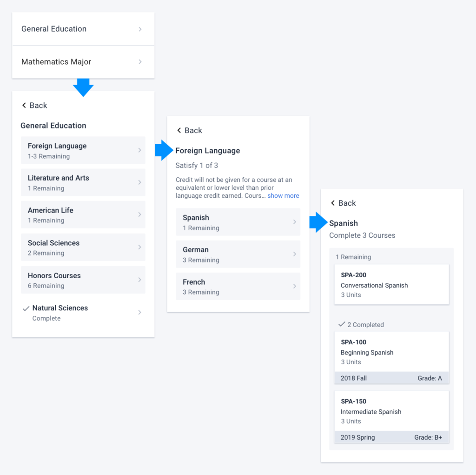Select Spanish language option
The image size is (476, 475).
[x=238, y=222]
